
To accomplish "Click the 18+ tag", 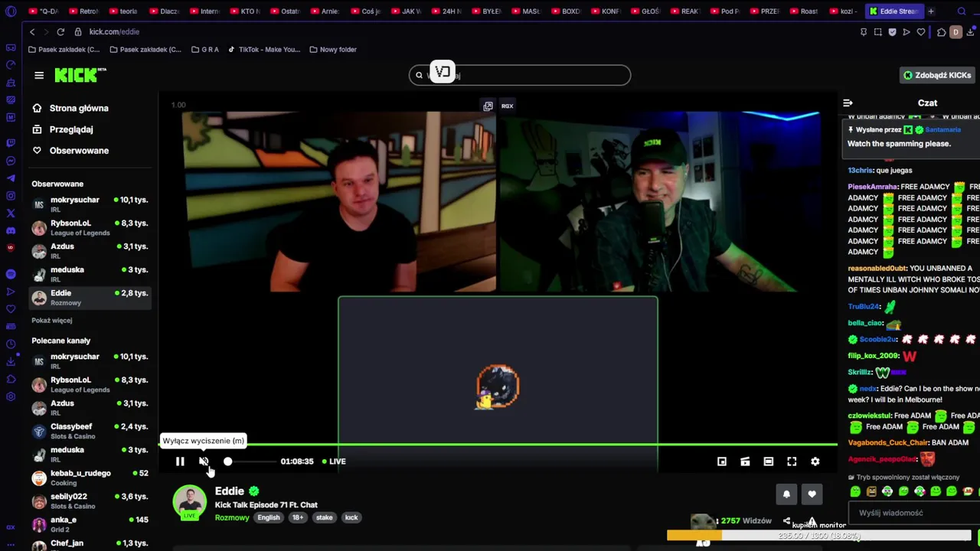I will click(298, 518).
